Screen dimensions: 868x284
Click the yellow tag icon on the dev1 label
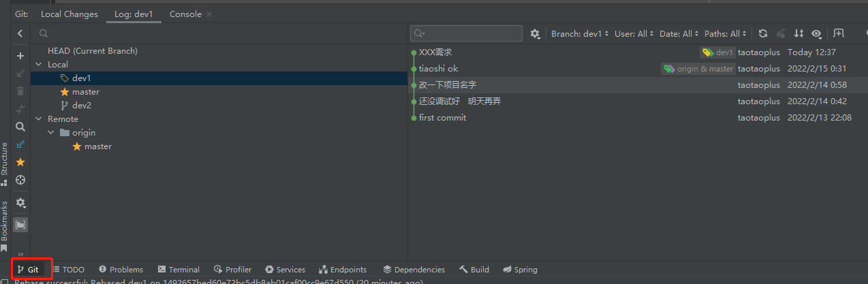tap(708, 52)
